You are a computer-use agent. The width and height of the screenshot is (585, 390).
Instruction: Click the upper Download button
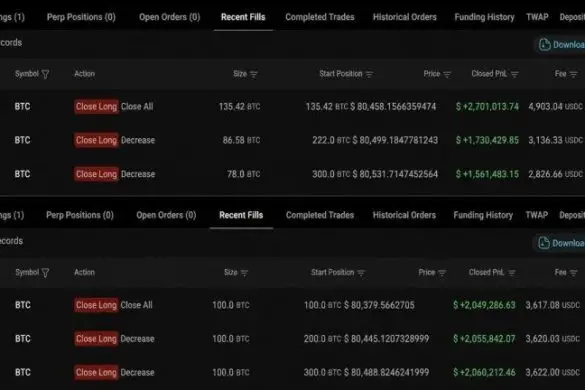click(x=560, y=45)
